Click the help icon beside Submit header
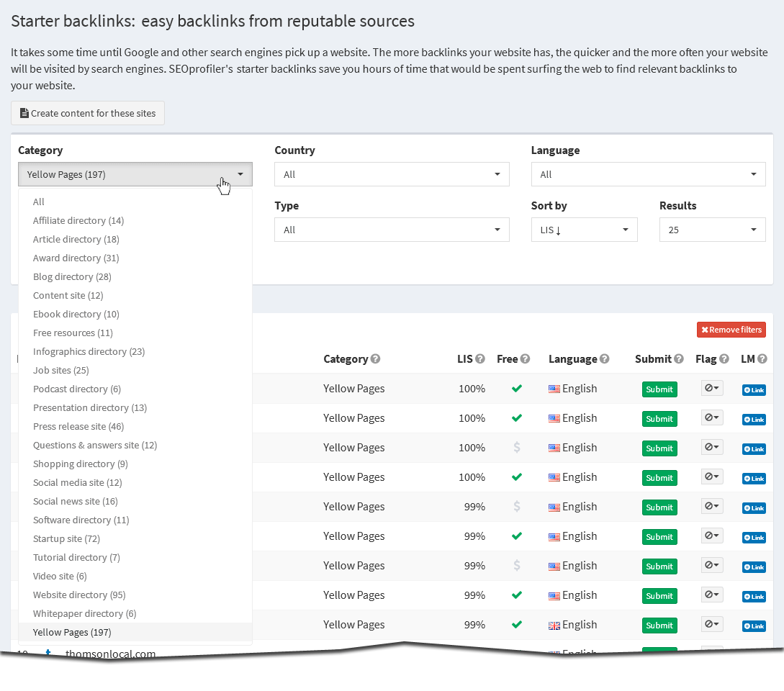 [679, 359]
